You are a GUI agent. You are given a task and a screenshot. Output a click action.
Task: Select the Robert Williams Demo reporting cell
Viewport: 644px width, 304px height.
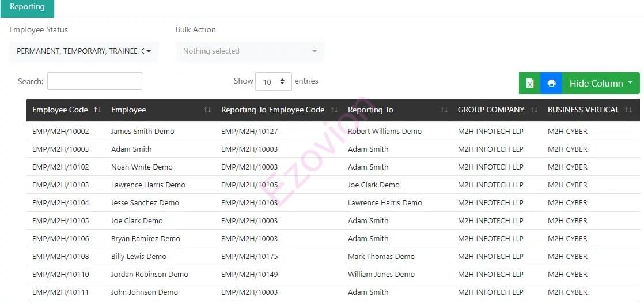coord(384,131)
